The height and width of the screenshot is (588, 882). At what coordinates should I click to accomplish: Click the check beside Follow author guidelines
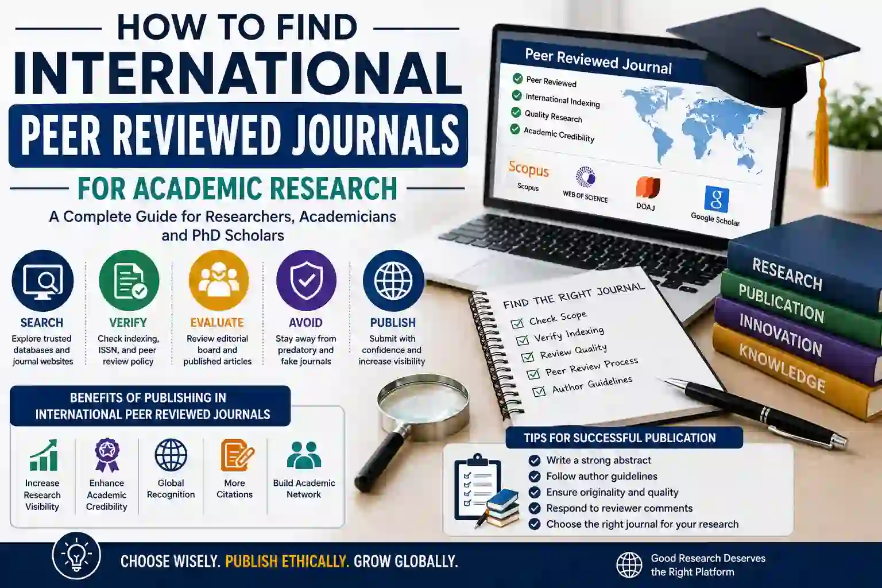click(535, 477)
